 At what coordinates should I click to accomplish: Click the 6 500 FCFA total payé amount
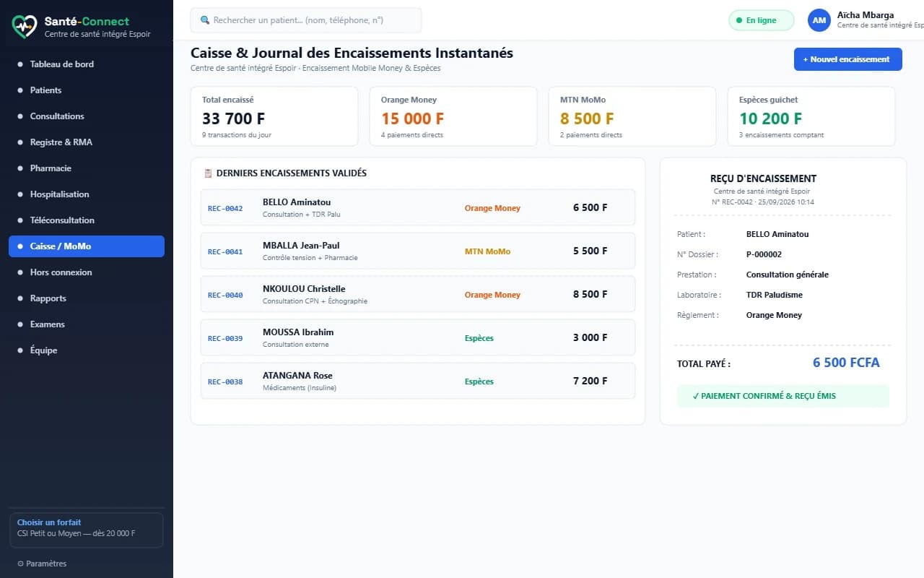point(846,363)
